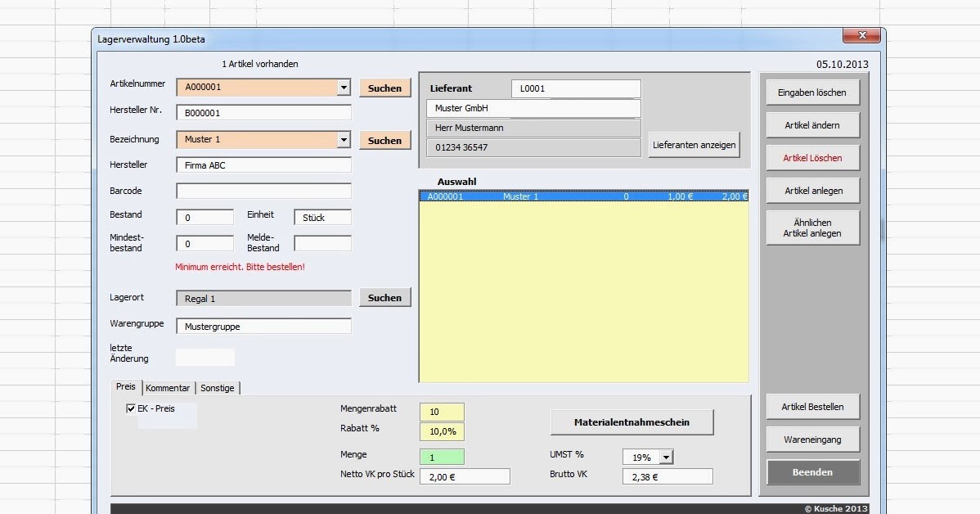Open the UMST % dropdown

[x=664, y=457]
